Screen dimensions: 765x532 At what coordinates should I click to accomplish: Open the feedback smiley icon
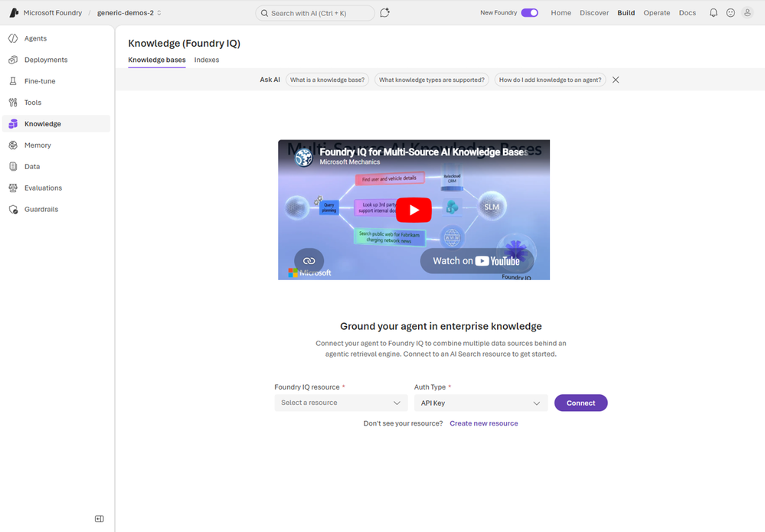coord(731,13)
